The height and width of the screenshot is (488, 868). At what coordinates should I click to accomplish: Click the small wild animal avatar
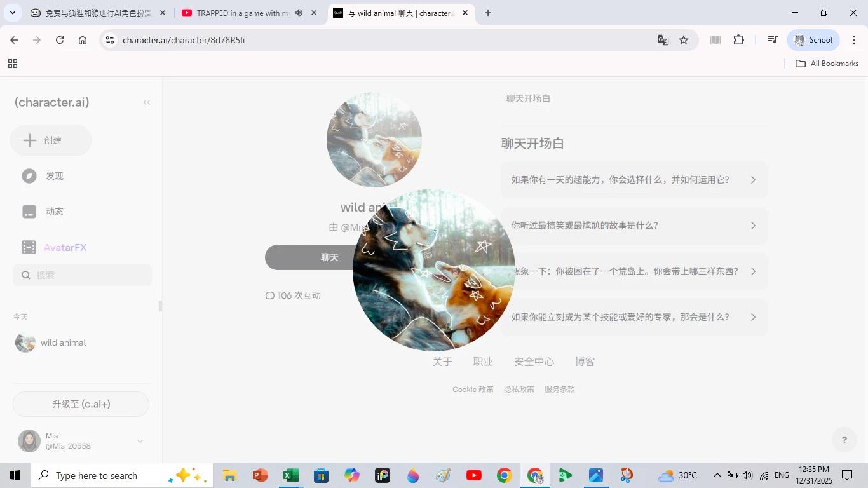[374, 140]
